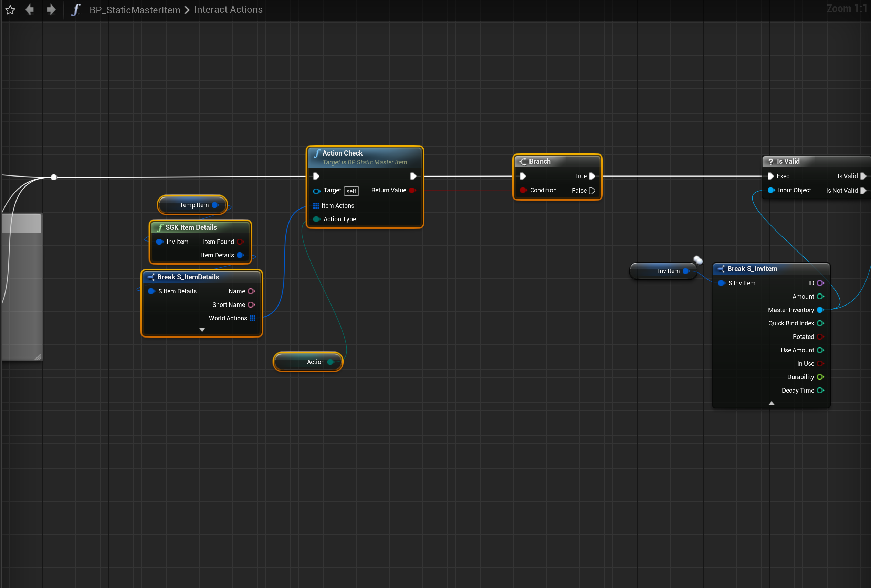
Task: Open BP_StaticMasterItem breadcrumb
Action: tap(135, 10)
